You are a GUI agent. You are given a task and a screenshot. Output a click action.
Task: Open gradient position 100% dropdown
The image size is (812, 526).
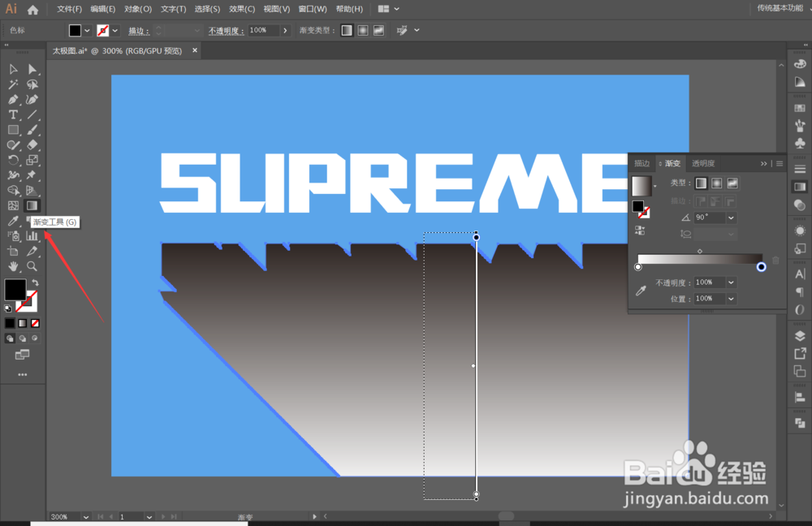coord(731,299)
